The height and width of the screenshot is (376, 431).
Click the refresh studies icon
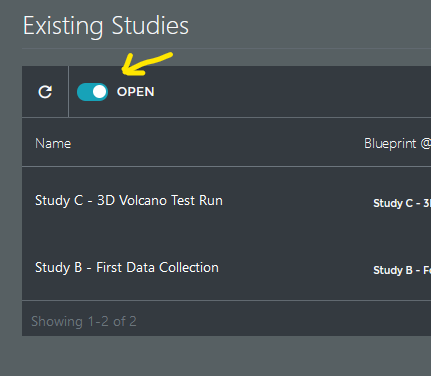(45, 92)
